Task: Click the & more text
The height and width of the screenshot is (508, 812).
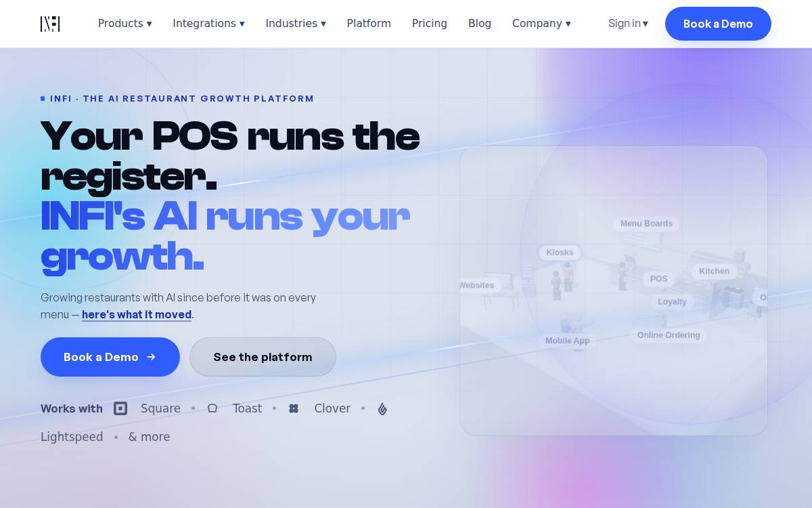Action: click(149, 437)
